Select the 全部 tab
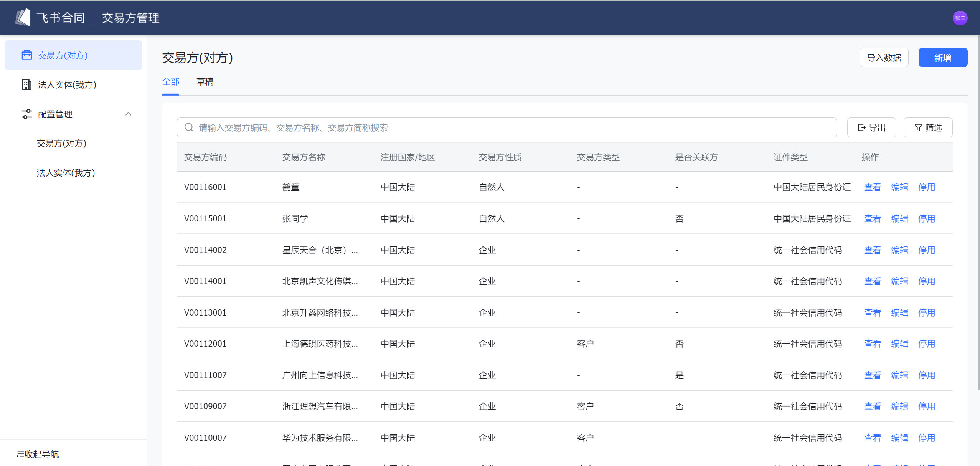The image size is (980, 466). [171, 82]
